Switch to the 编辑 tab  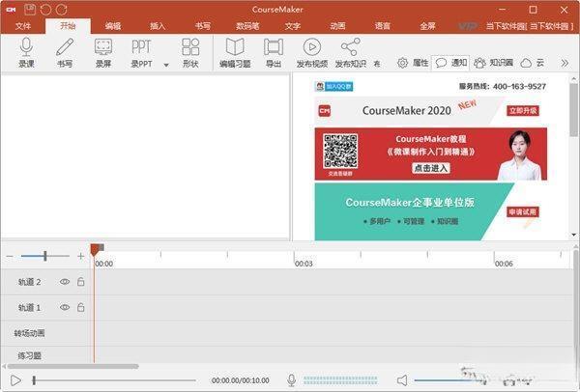tap(113, 26)
